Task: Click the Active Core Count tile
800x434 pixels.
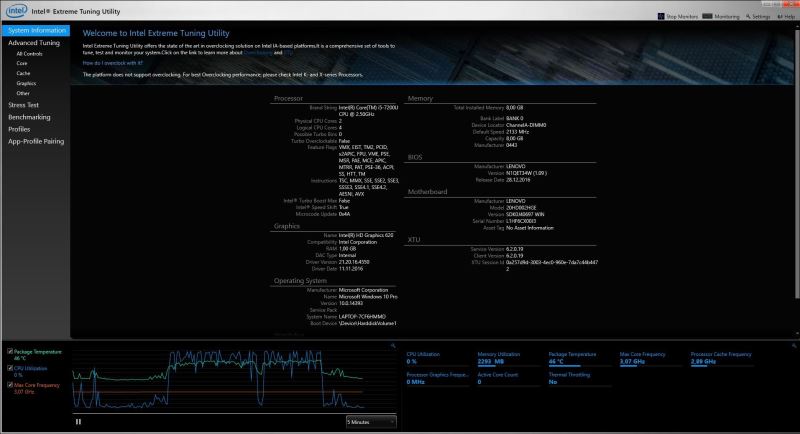Action: click(x=508, y=378)
